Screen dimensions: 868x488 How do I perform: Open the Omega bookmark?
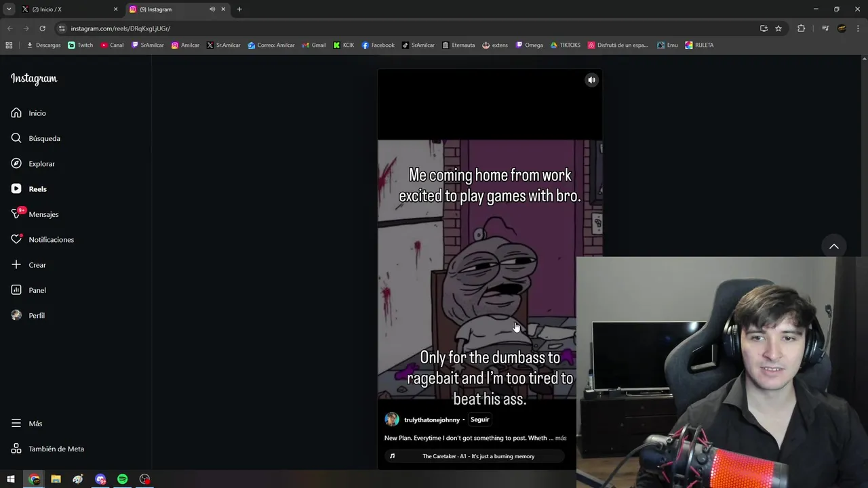point(529,45)
